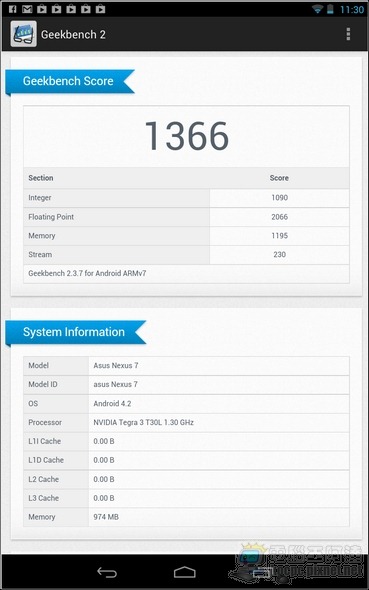Open the overflow menu with three dots
Screen dimensions: 369x590
(348, 34)
